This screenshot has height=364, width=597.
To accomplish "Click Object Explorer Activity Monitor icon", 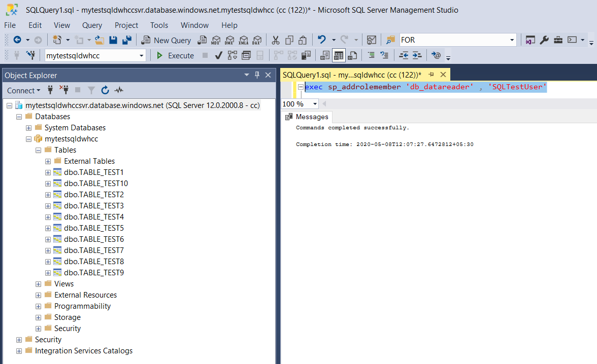I will [119, 90].
